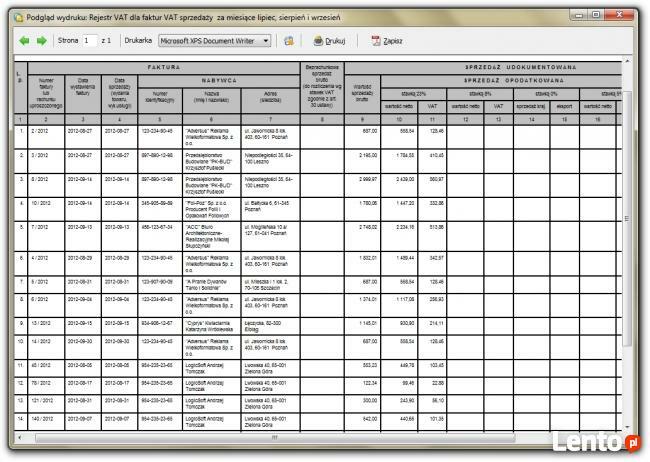Open the Drukarka printer dropdown
Viewport: 650px width, 462px height.
(x=214, y=41)
